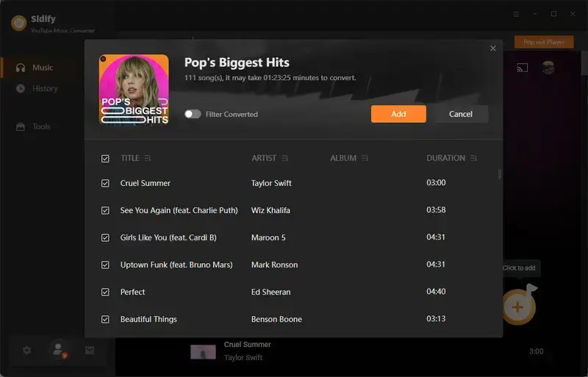Open settings gear in sidebar

26,350
